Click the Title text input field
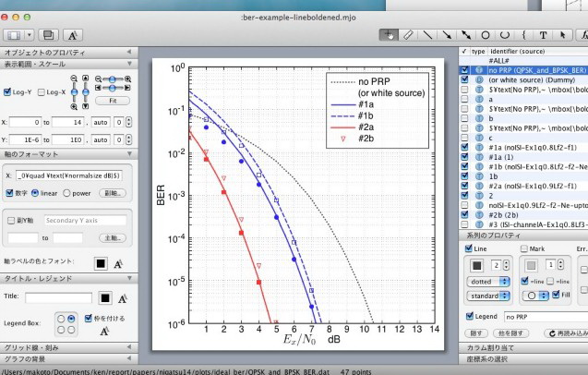 click(58, 298)
